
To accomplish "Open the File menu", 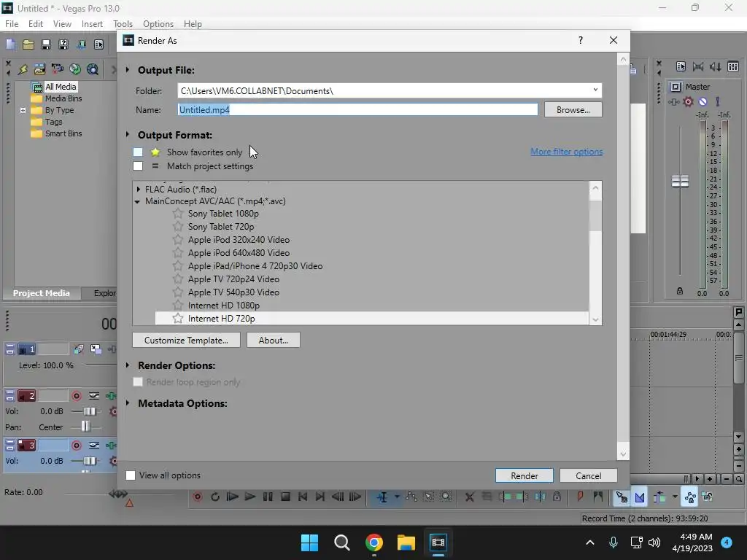I will point(12,24).
